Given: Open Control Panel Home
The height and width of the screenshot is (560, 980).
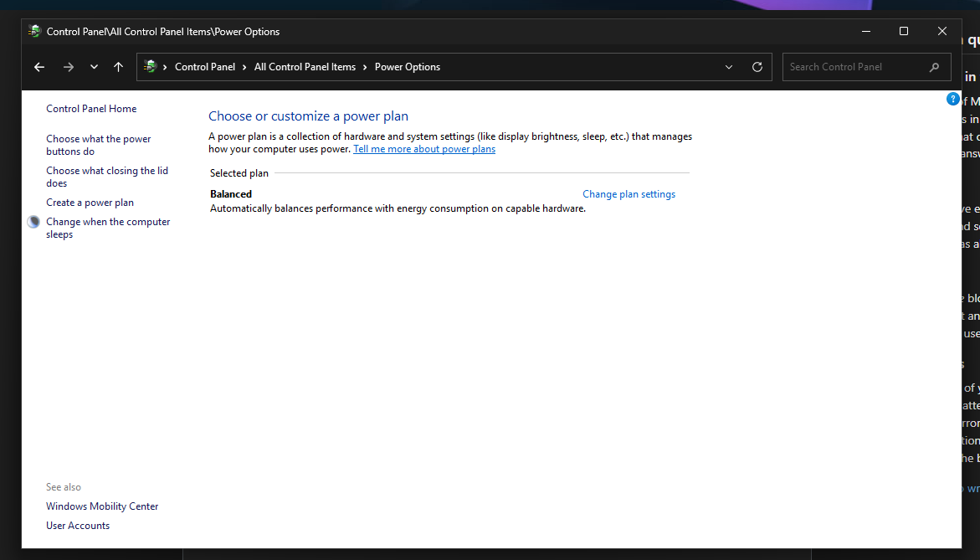Looking at the screenshot, I should pyautogui.click(x=91, y=109).
